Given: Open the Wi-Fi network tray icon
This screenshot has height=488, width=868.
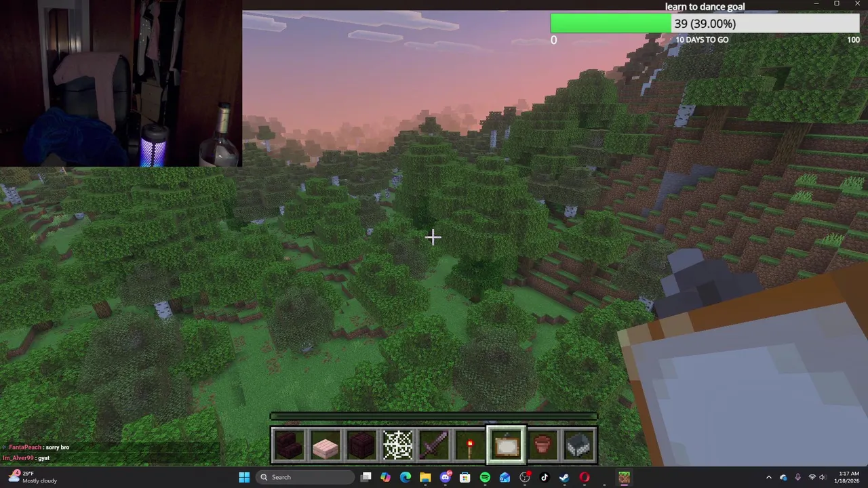Looking at the screenshot, I should tap(812, 477).
